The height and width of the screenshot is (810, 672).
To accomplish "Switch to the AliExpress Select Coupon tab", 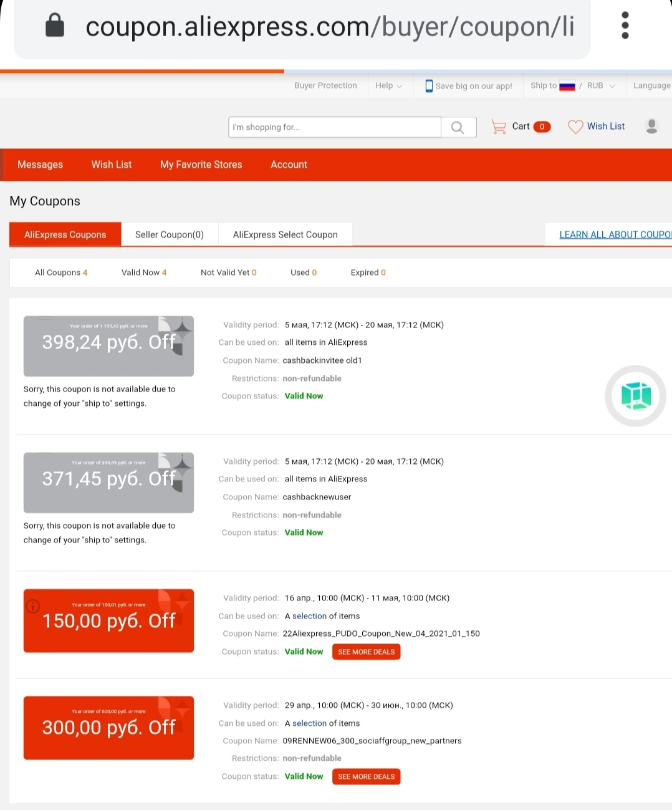I will click(286, 234).
